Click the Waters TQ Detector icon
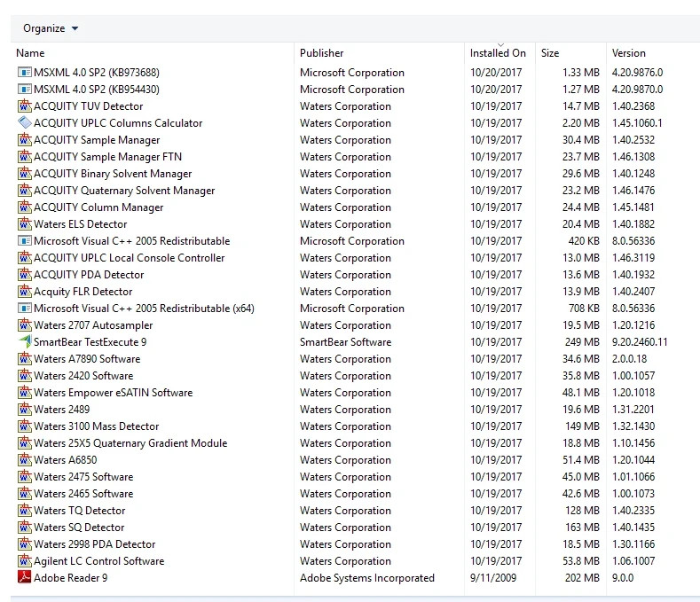Image resolution: width=700 pixels, height=602 pixels. click(x=24, y=510)
